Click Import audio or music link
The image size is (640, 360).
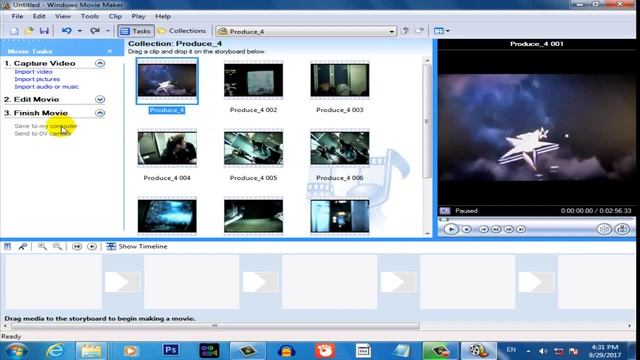coord(47,87)
